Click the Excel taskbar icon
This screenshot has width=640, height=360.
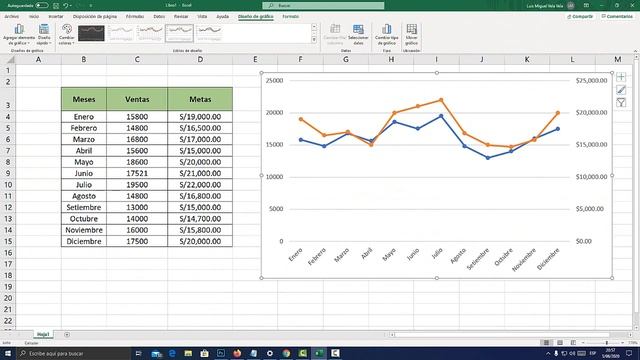click(x=319, y=353)
